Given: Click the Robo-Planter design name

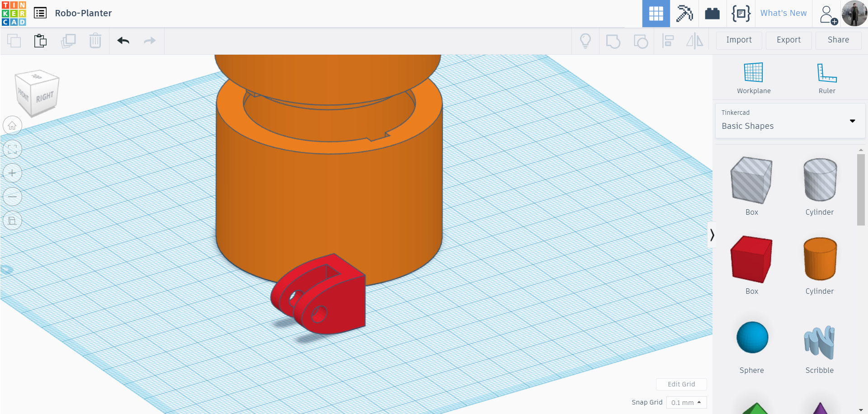Looking at the screenshot, I should pos(83,13).
